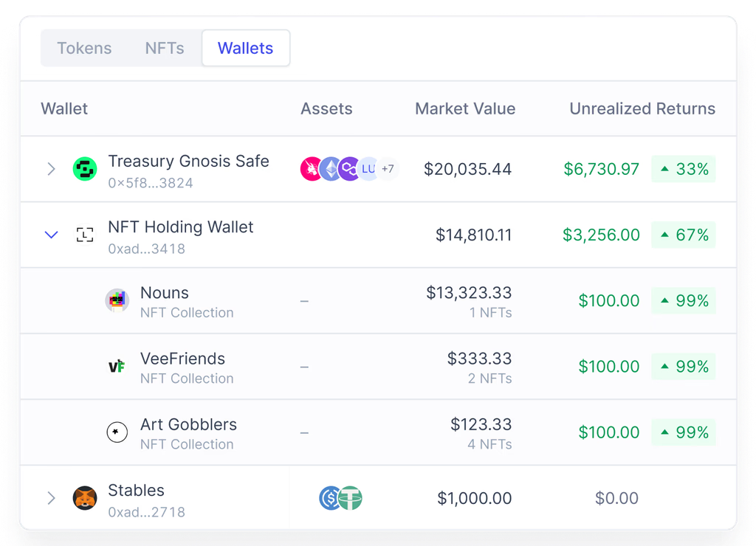Switch to the Tokens tab
This screenshot has height=546, width=756.
click(x=84, y=48)
